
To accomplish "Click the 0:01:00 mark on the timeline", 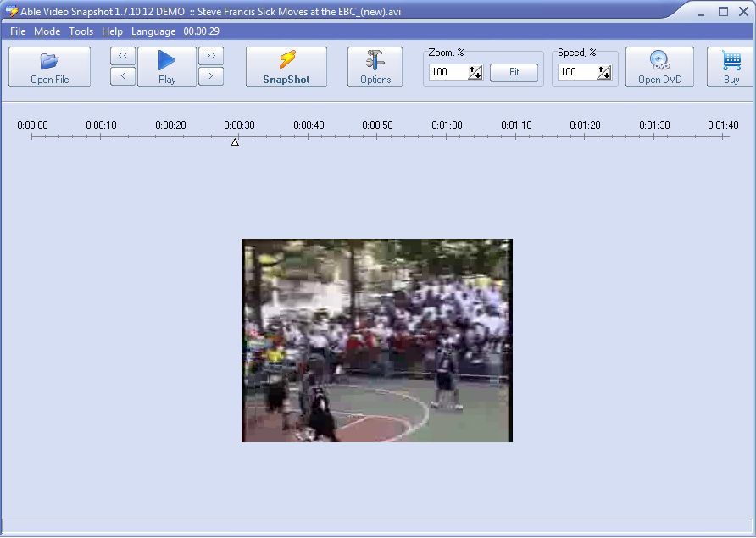I will [446, 133].
